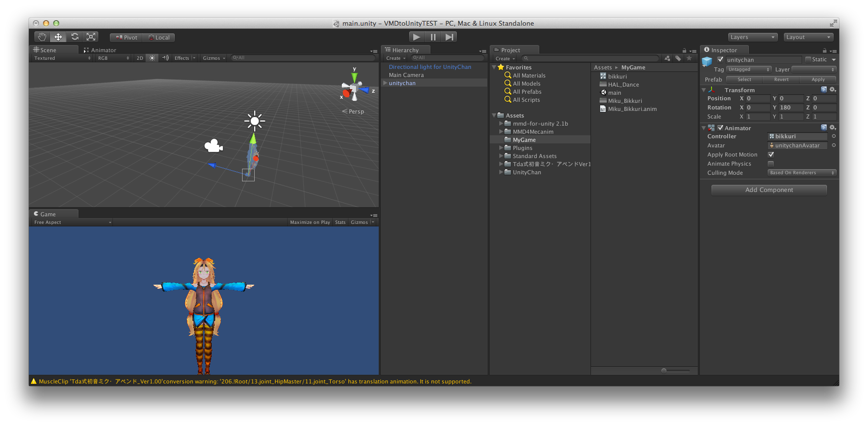Open the Textured draw mode dropdown
Screen dimensions: 868x426
click(x=62, y=58)
